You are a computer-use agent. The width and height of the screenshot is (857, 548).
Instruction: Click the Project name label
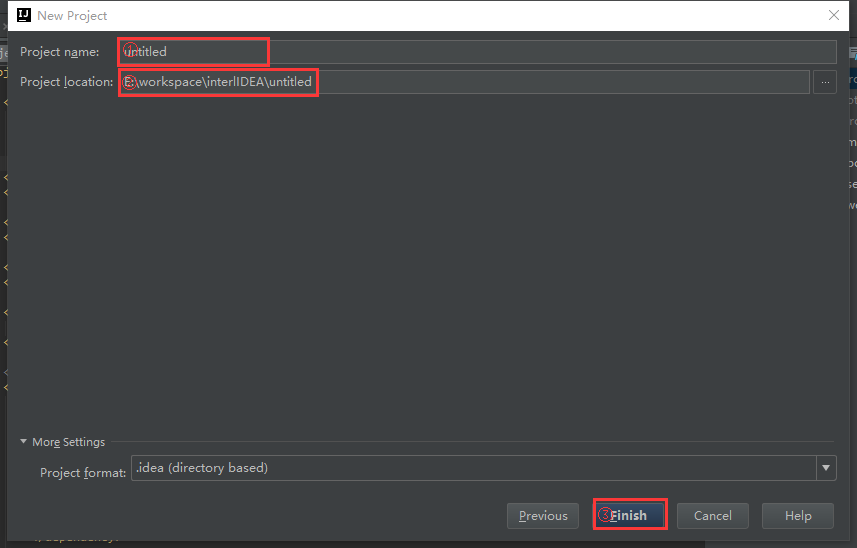pyautogui.click(x=60, y=52)
